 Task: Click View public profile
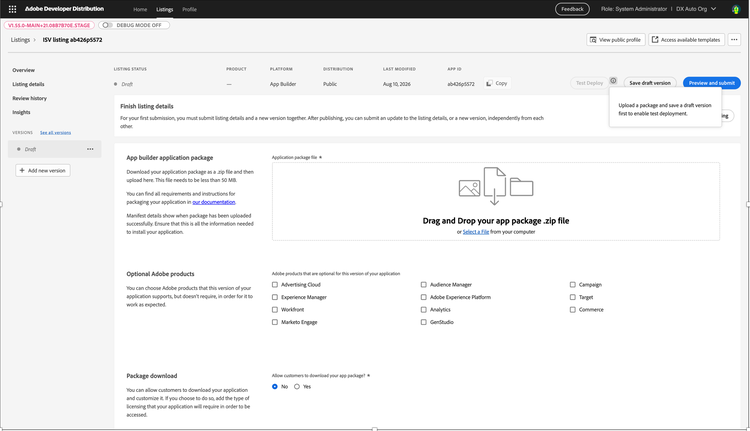616,40
